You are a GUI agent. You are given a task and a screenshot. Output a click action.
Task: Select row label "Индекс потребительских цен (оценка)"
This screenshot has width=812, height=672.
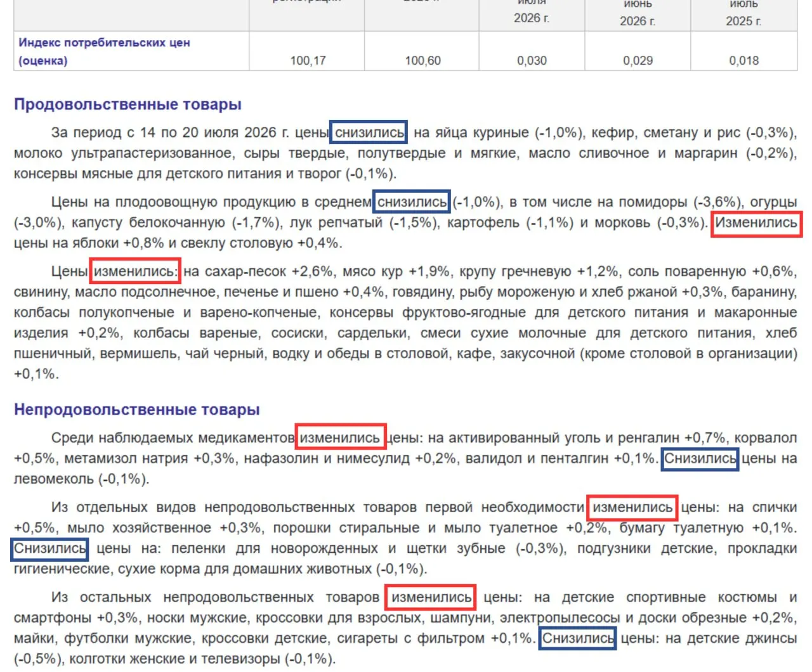point(104,51)
